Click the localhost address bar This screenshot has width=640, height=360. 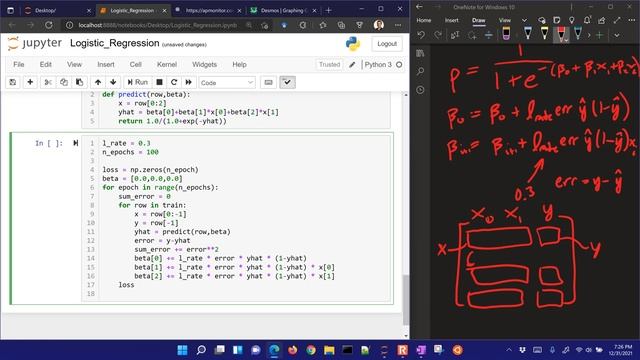coord(157,25)
